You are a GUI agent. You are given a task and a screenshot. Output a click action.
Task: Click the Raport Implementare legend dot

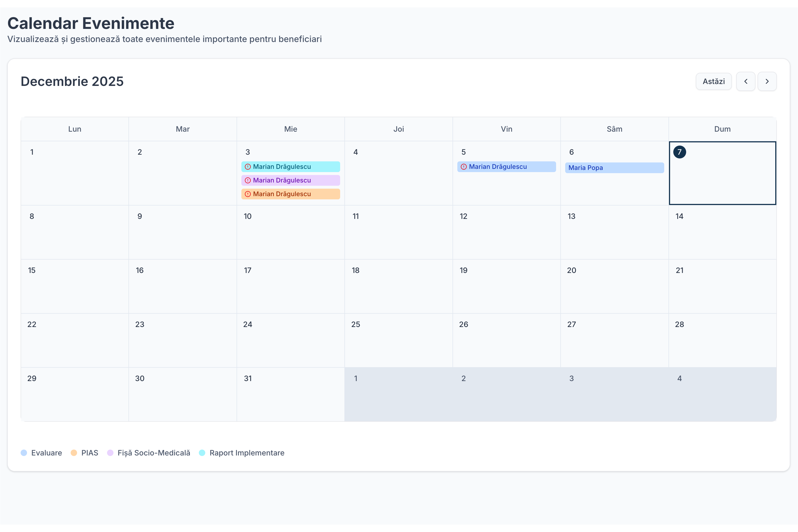pyautogui.click(x=202, y=453)
